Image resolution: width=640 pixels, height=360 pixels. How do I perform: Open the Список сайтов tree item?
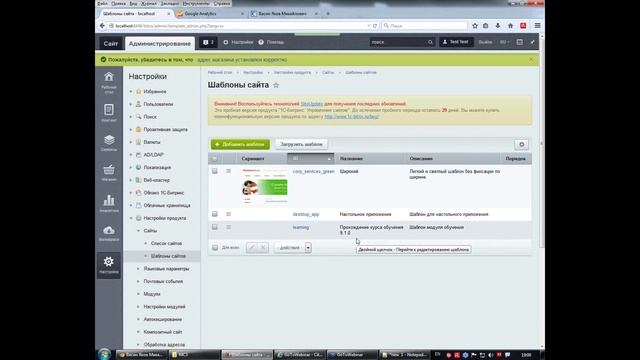click(166, 243)
